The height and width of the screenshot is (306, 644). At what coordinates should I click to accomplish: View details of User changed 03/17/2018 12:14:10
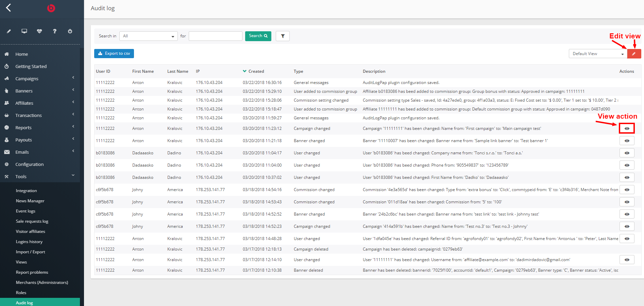click(x=627, y=260)
